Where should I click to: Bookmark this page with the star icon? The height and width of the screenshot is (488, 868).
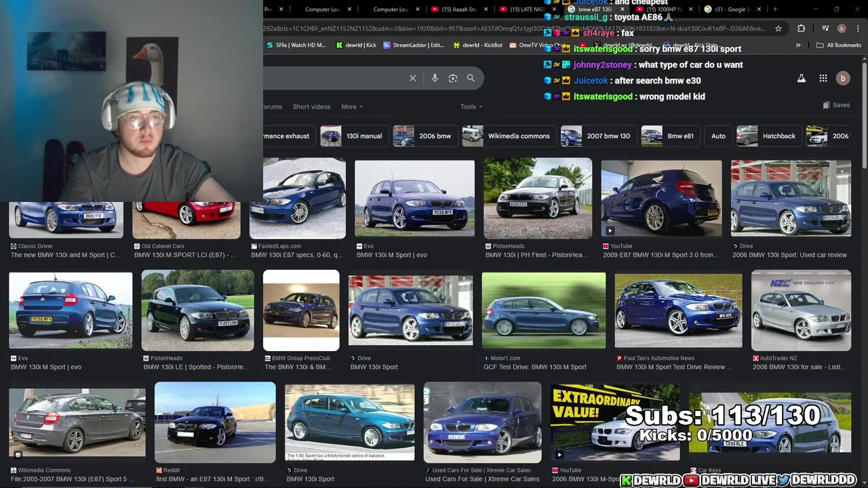(x=778, y=28)
